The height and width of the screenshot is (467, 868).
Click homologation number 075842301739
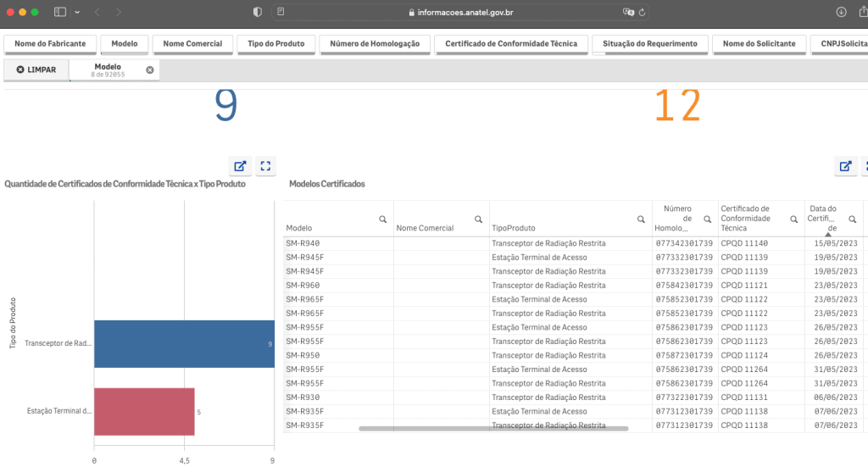(x=684, y=286)
